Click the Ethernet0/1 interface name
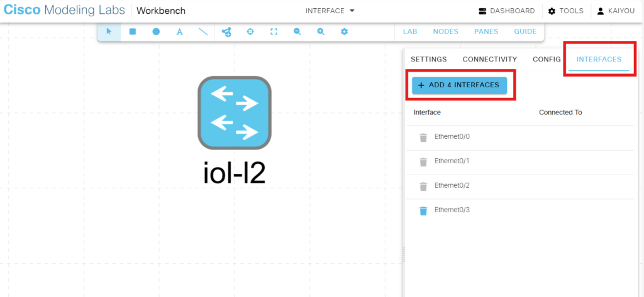 (x=452, y=161)
